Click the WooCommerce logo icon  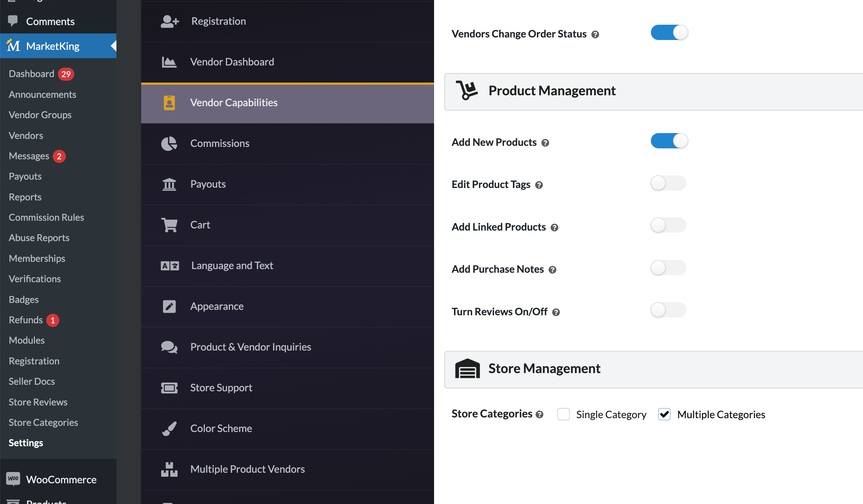[x=13, y=479]
